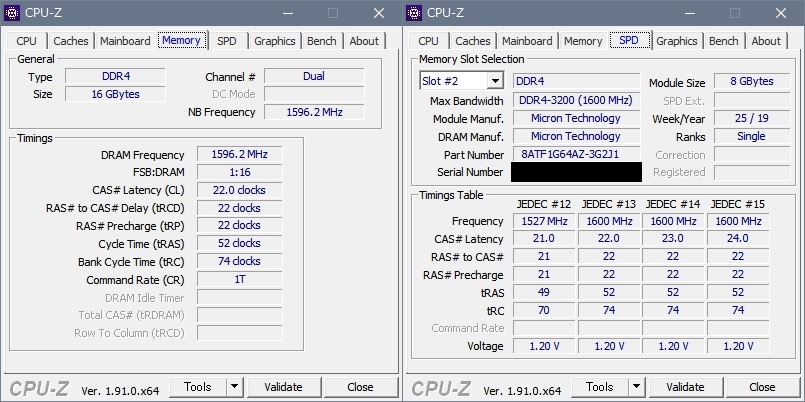Open About tab in left window
Viewport: 805px width, 402px height.
pyautogui.click(x=364, y=41)
